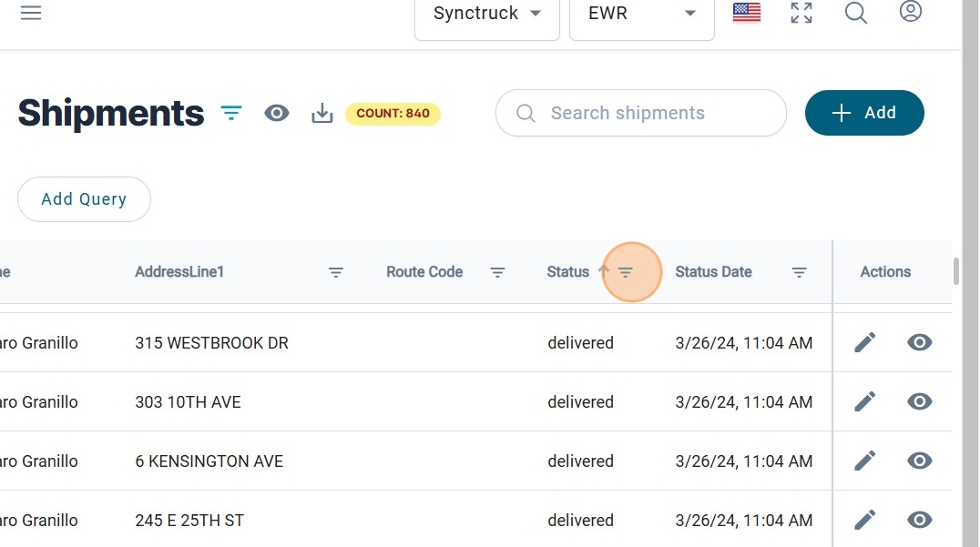View the 245 E 25TH ST shipment
The image size is (980, 547).
[x=920, y=520]
